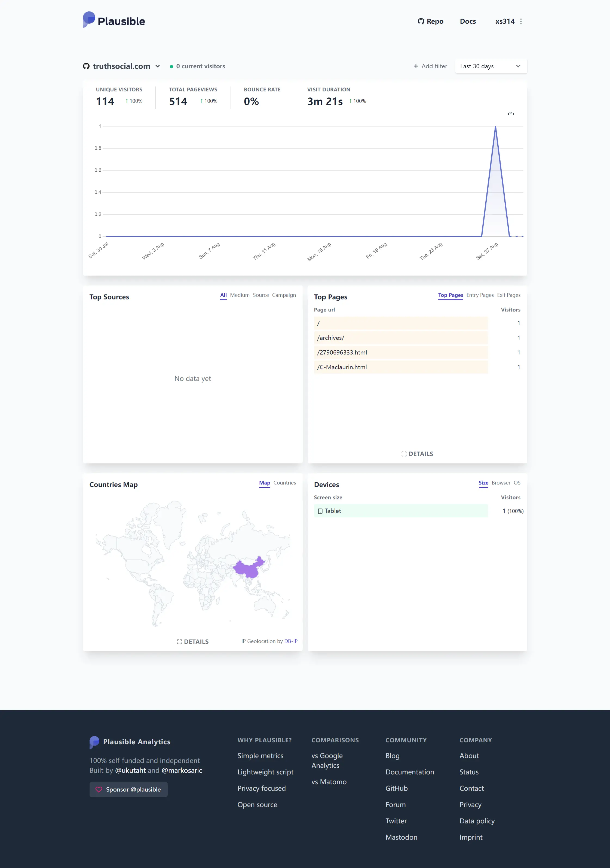Screen dimensions: 610x868
Task: Click the Plausible logo in the header
Action: [x=114, y=20]
